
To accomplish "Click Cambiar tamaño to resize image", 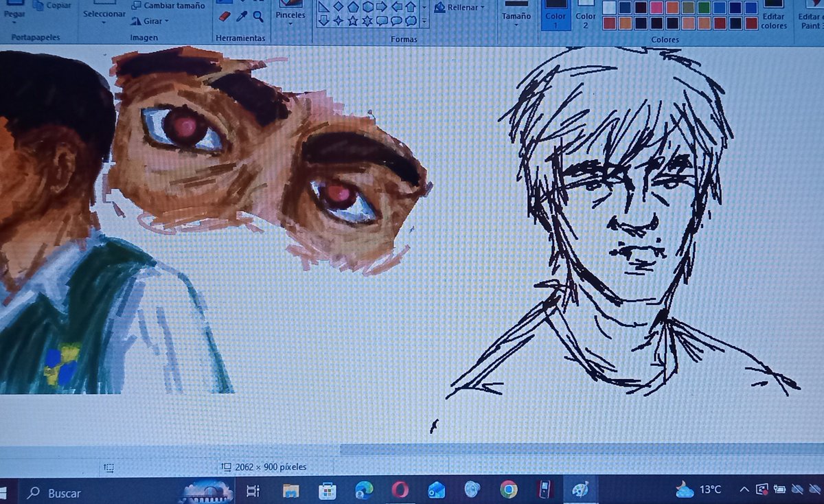I will [168, 5].
